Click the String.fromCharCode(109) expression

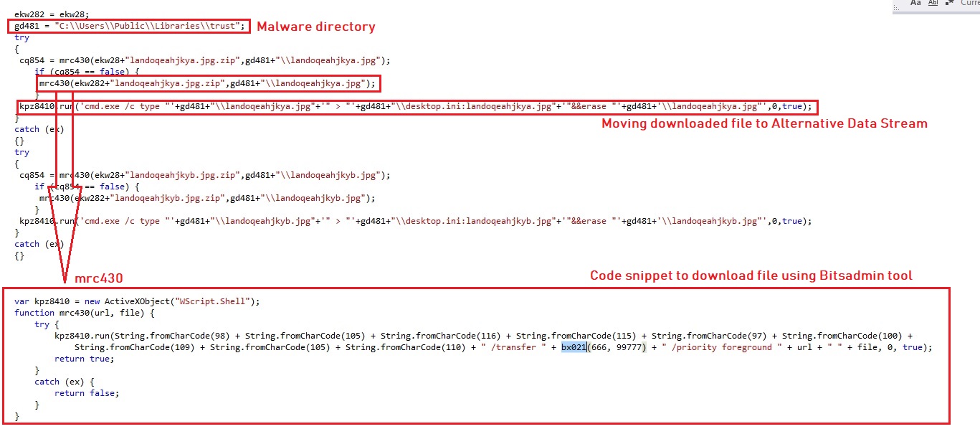point(137,347)
